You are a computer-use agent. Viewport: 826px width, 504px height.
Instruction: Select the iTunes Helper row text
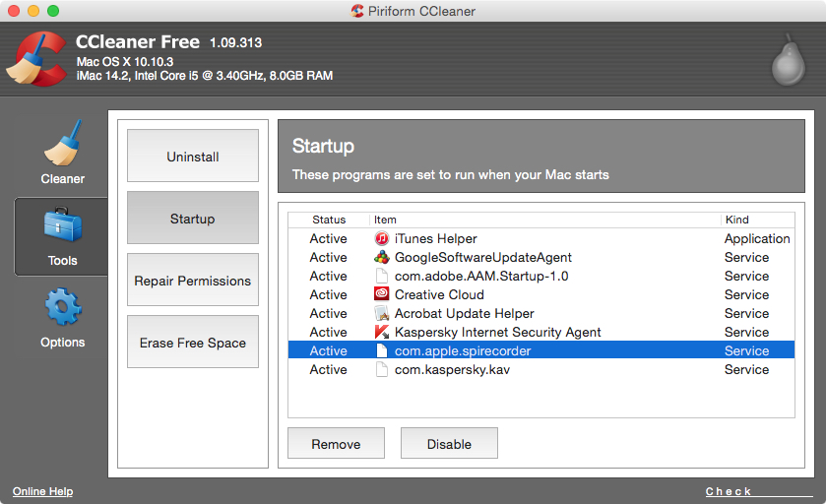436,238
